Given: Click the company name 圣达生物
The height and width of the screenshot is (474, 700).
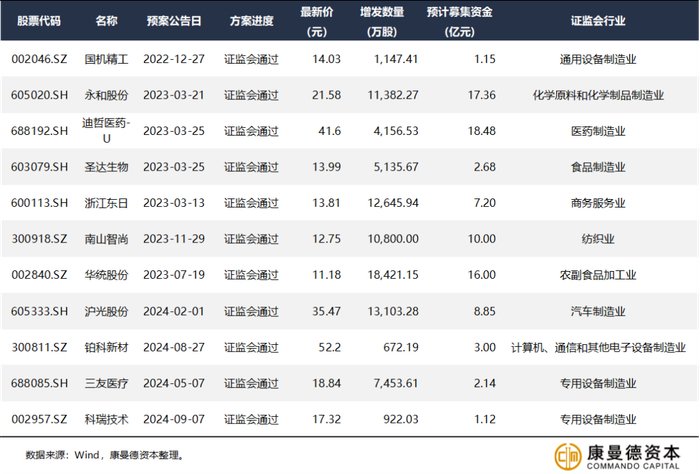Looking at the screenshot, I should [106, 167].
